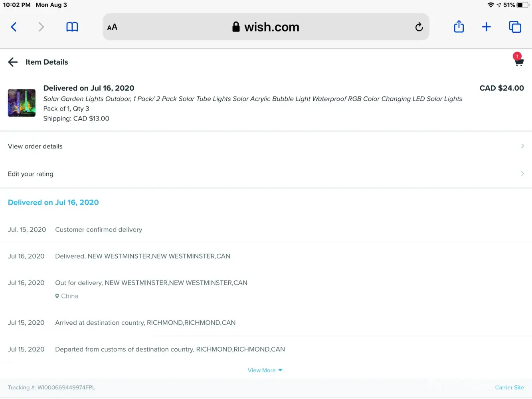
Task: Reload the wish.com page
Action: (419, 27)
